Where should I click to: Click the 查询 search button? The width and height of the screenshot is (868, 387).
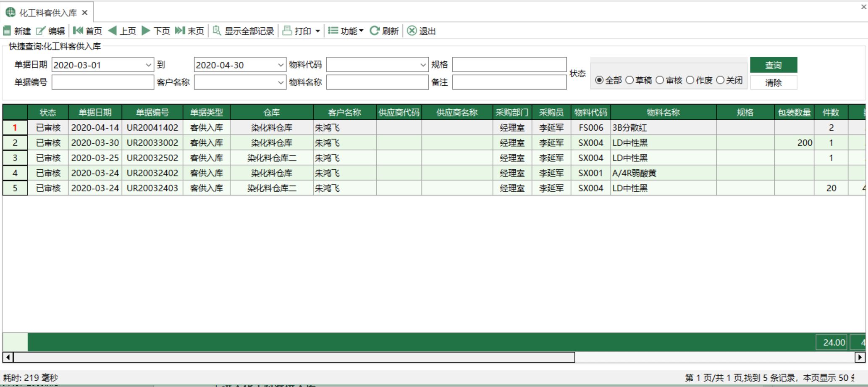click(774, 65)
